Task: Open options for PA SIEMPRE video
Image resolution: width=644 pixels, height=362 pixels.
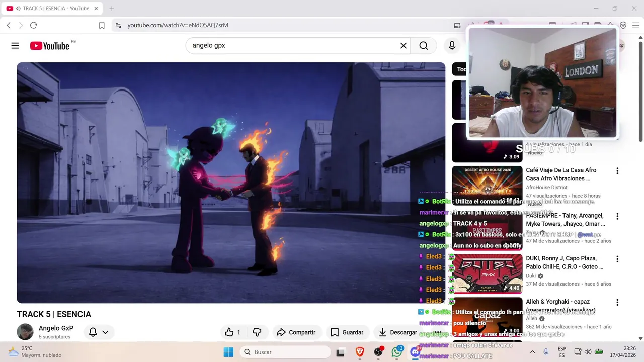Action: click(617, 216)
